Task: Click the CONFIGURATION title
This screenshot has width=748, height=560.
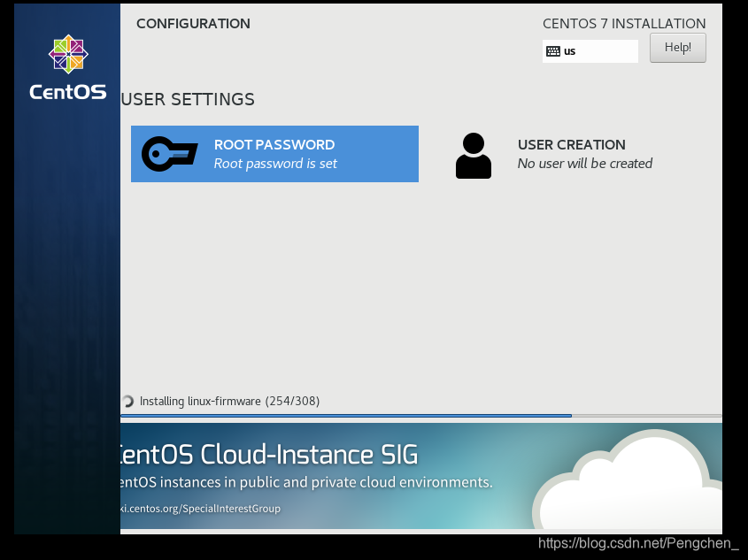Action: 193,23
